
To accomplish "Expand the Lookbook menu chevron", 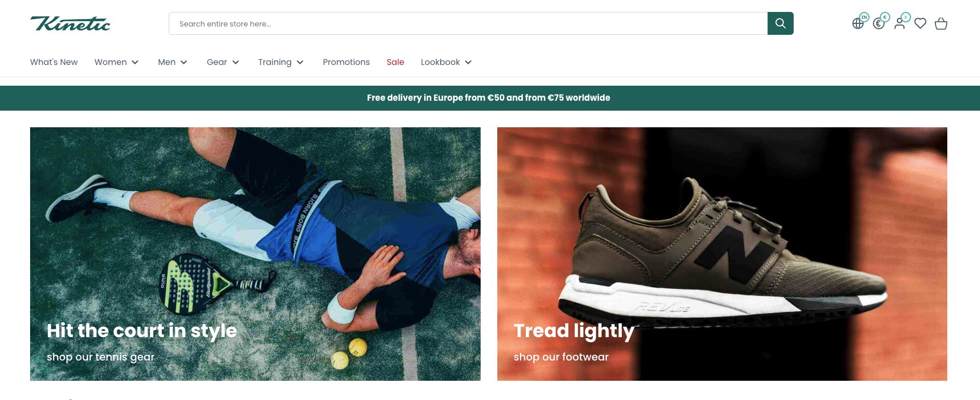I will [x=468, y=62].
